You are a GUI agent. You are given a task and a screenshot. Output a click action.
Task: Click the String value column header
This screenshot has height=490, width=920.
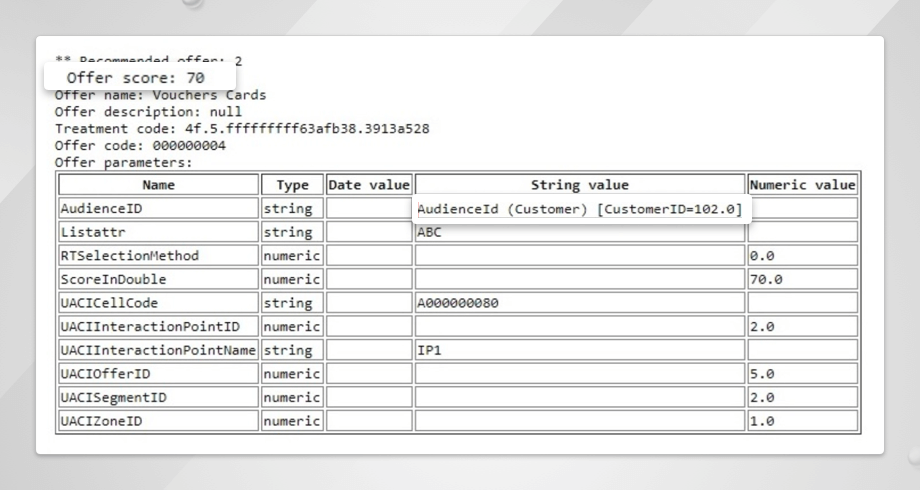click(580, 185)
